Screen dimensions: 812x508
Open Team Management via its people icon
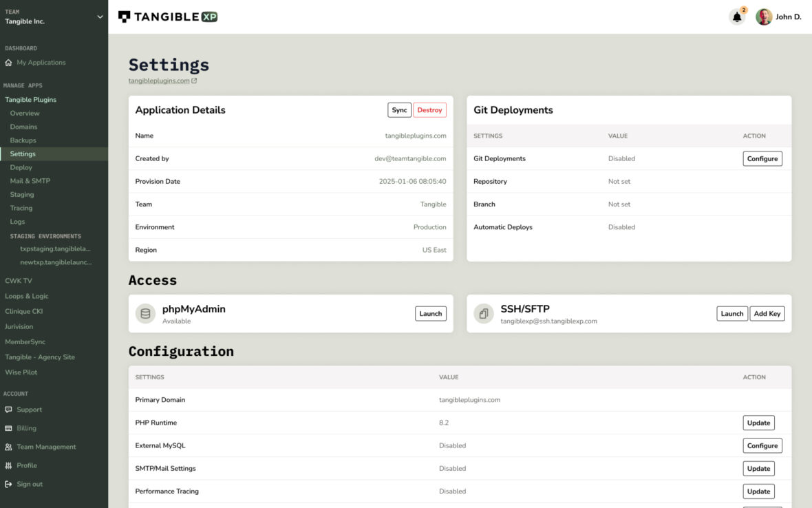tap(8, 447)
